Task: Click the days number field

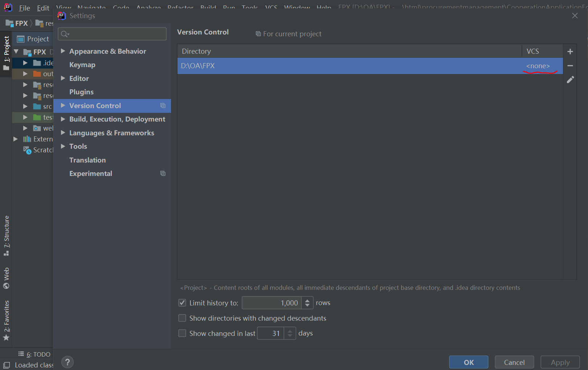Action: (x=271, y=333)
